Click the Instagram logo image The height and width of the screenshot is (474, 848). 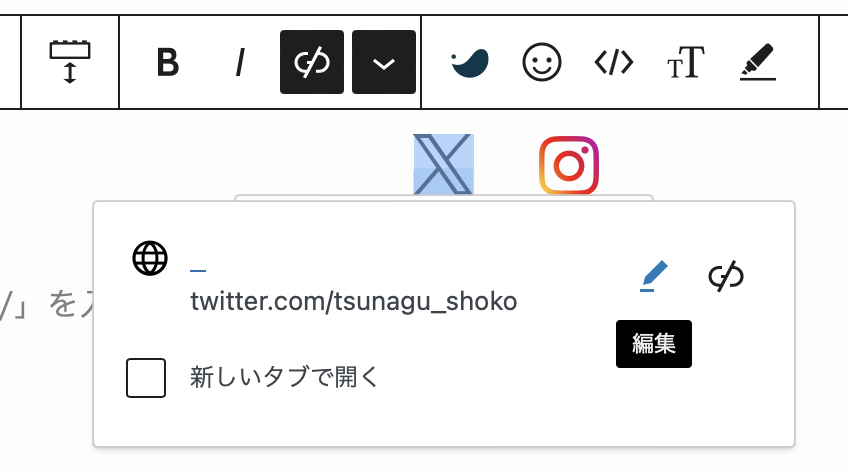pyautogui.click(x=569, y=165)
